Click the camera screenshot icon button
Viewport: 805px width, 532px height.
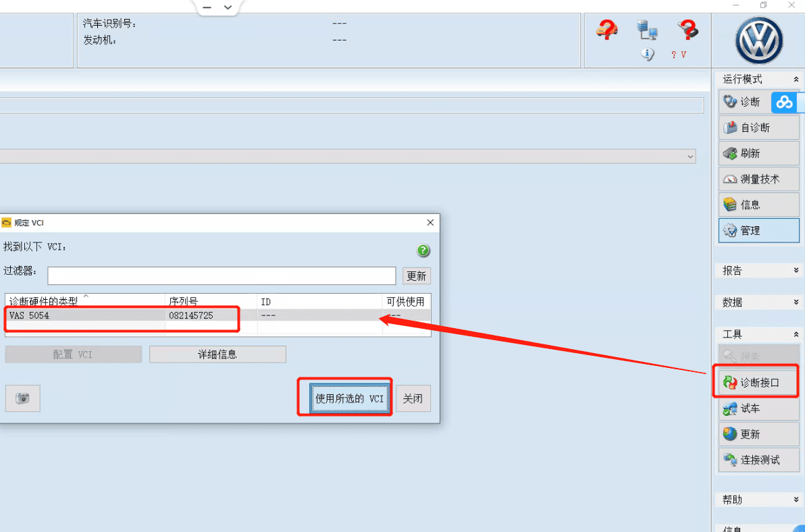22,398
